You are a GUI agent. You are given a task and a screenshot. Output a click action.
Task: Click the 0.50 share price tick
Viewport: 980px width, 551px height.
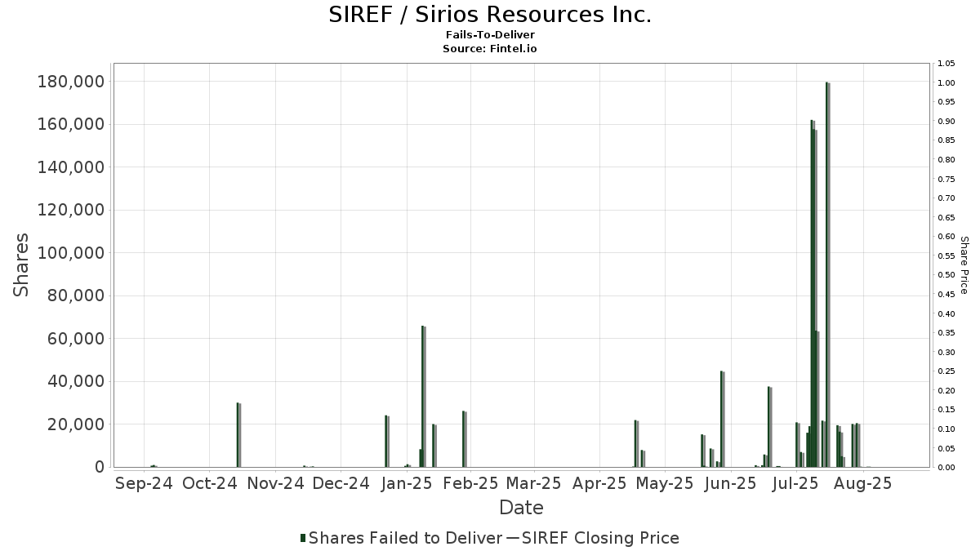(947, 275)
